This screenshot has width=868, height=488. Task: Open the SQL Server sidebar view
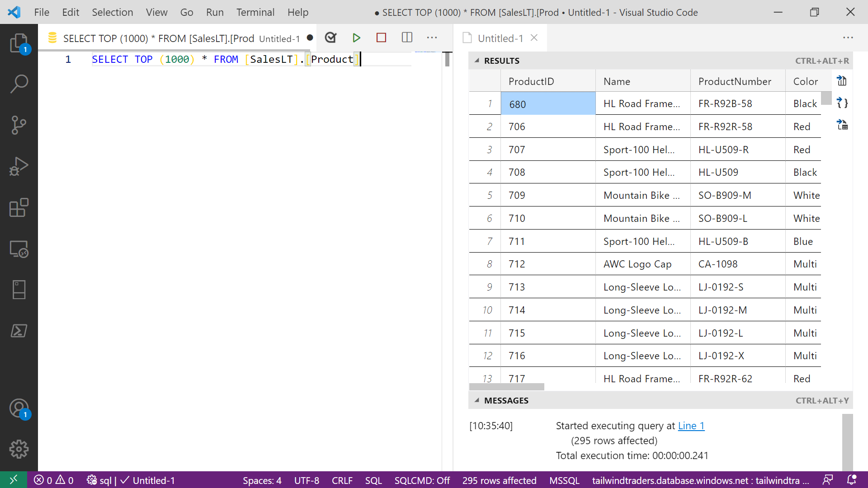point(19,290)
